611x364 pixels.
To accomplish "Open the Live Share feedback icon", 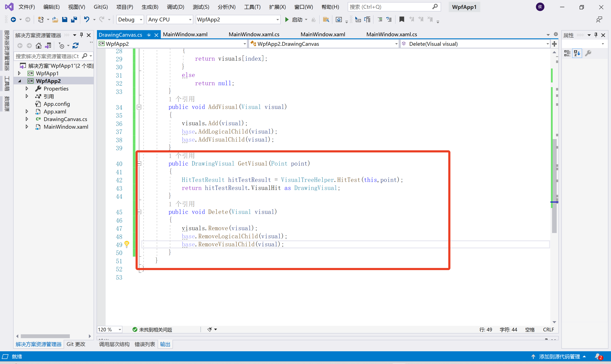I will tap(599, 19).
